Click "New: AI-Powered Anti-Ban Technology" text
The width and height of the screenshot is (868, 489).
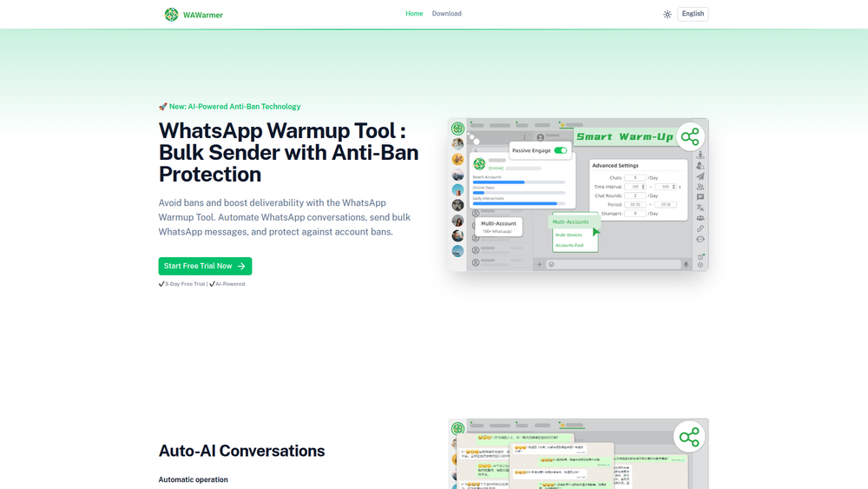234,107
